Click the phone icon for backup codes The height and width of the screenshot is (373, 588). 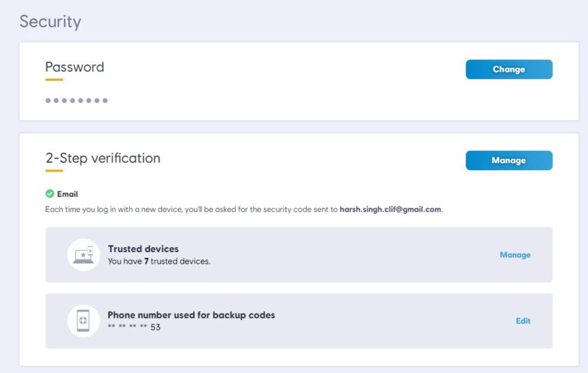click(x=83, y=321)
